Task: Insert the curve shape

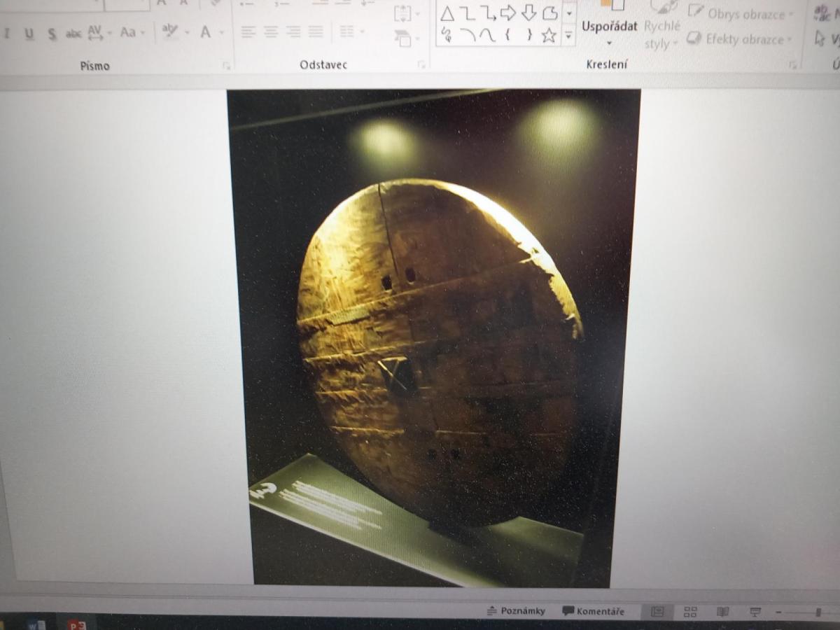Action: (x=488, y=35)
